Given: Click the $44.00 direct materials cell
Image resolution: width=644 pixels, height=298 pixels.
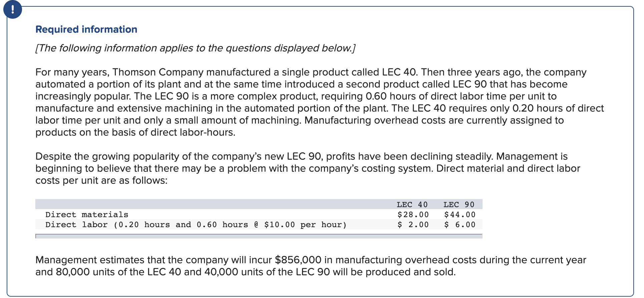Looking at the screenshot, I should (x=460, y=214).
